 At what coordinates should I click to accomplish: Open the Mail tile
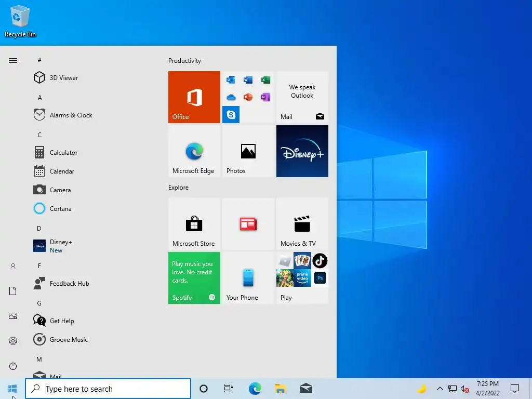pos(302,97)
